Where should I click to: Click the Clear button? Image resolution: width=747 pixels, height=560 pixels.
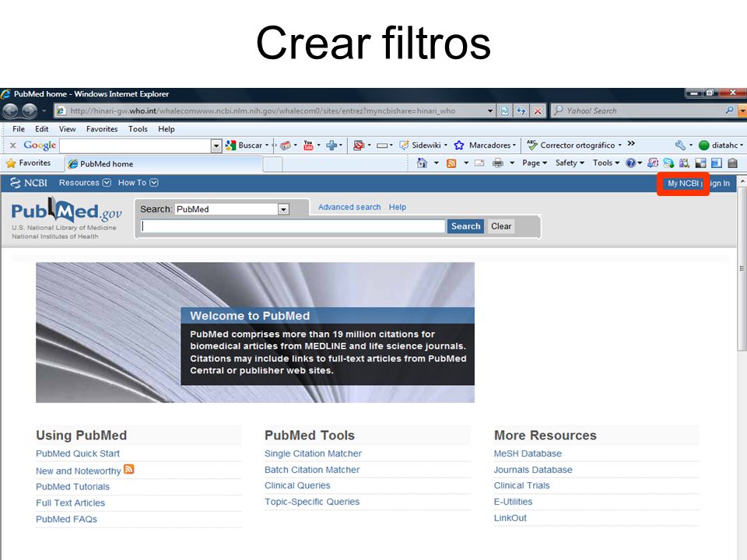coord(501,226)
